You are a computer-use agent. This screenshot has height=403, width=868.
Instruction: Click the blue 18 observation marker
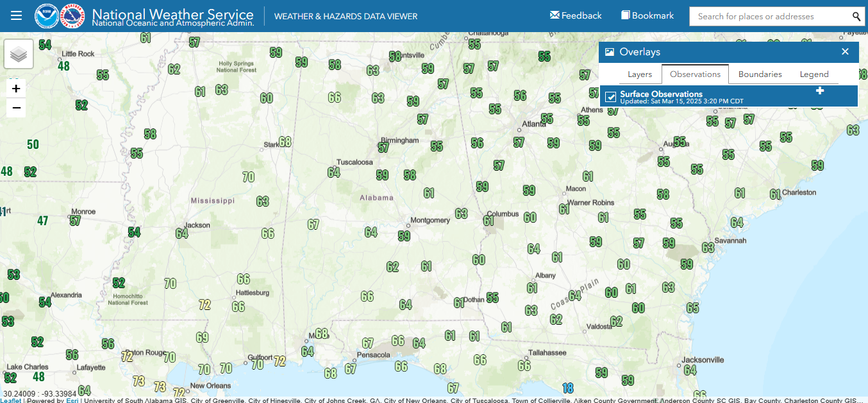pos(567,388)
